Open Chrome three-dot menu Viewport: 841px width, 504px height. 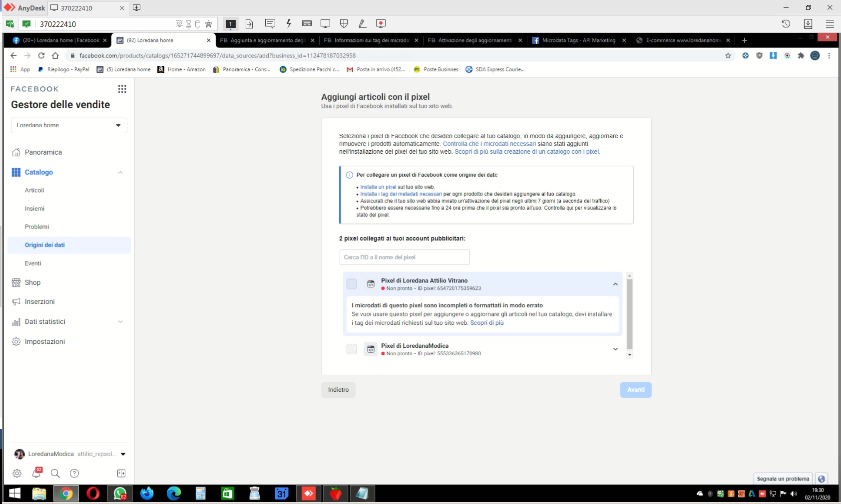[829, 55]
